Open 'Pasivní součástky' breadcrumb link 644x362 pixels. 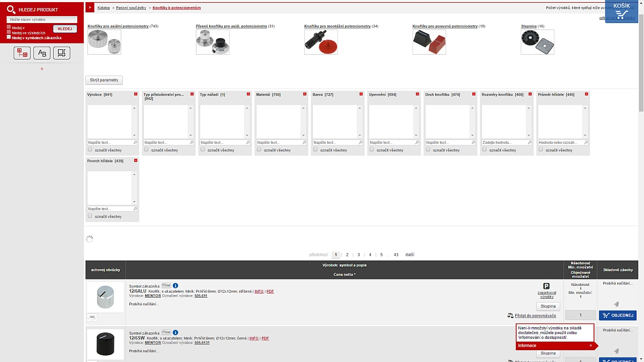pos(131,8)
